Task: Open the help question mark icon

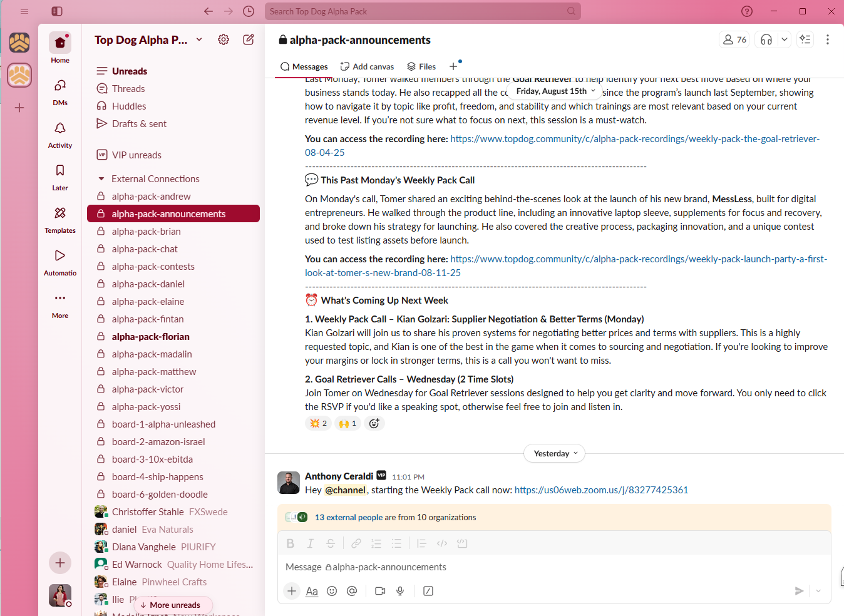Action: pos(747,11)
